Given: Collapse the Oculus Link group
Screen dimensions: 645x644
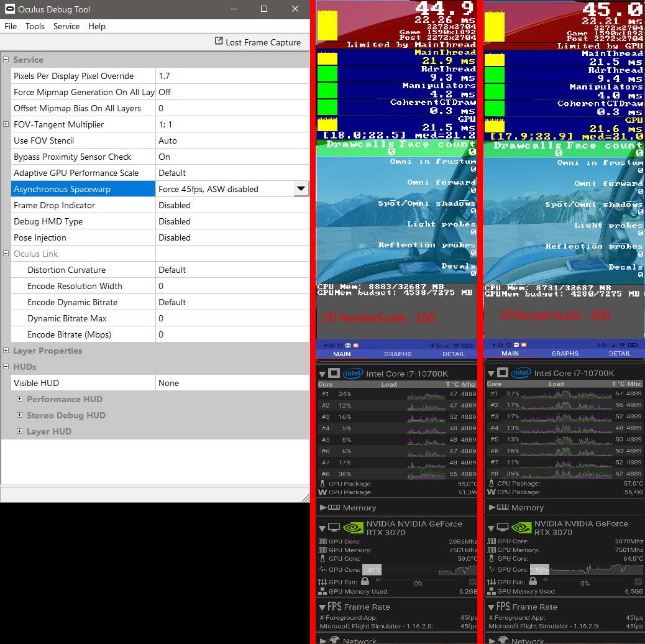Looking at the screenshot, I should pos(6,254).
